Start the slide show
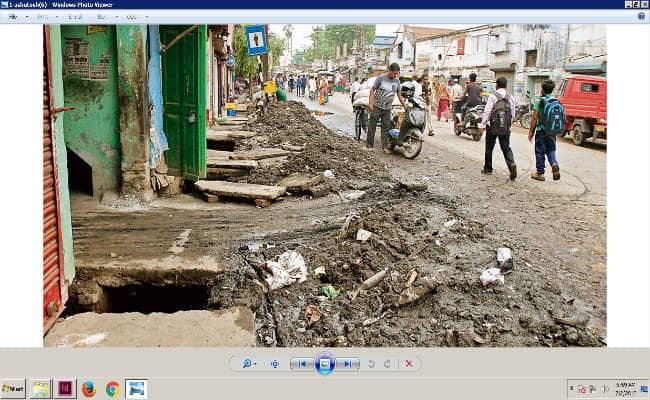 click(x=324, y=364)
